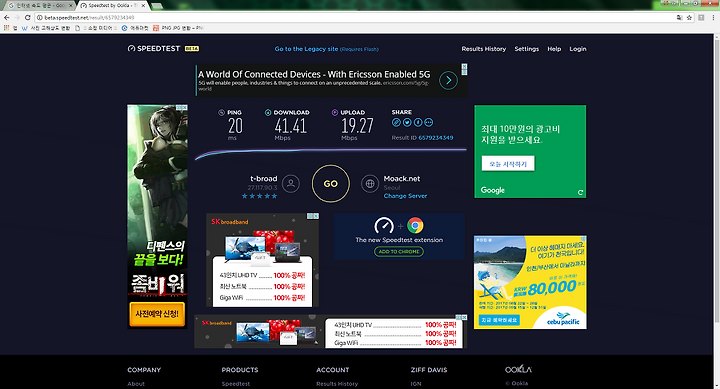Click the server globe icon
The image size is (720, 389).
[370, 184]
